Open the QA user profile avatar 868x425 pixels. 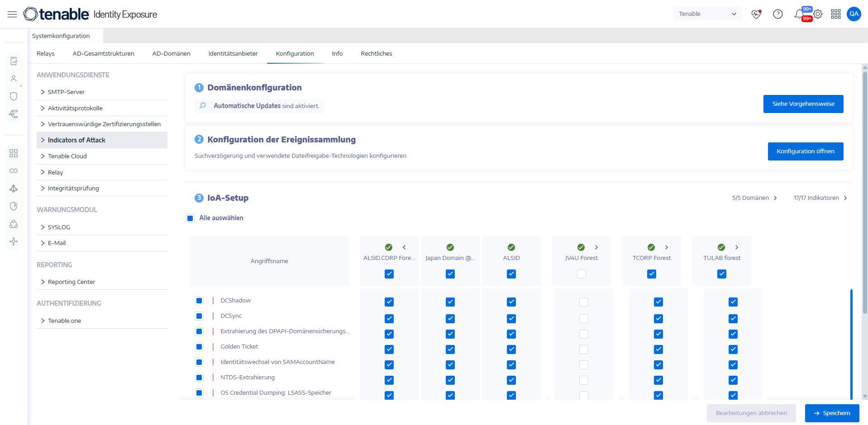pyautogui.click(x=854, y=14)
